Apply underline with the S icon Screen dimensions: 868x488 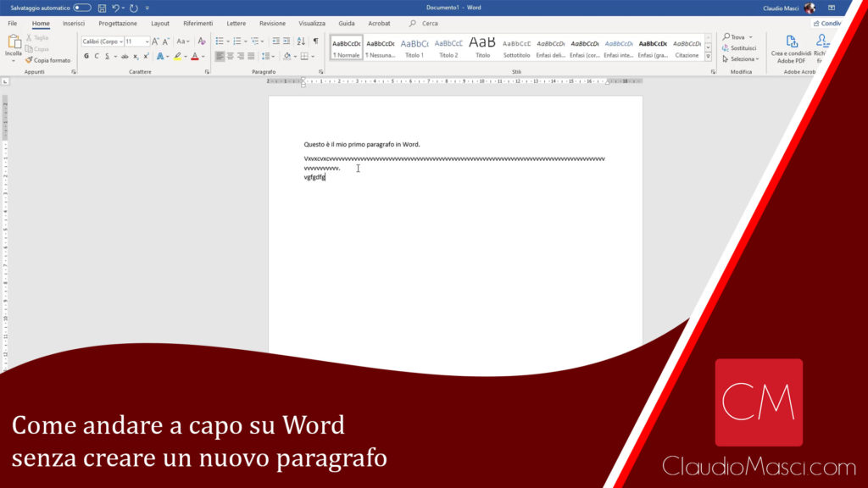tap(107, 56)
